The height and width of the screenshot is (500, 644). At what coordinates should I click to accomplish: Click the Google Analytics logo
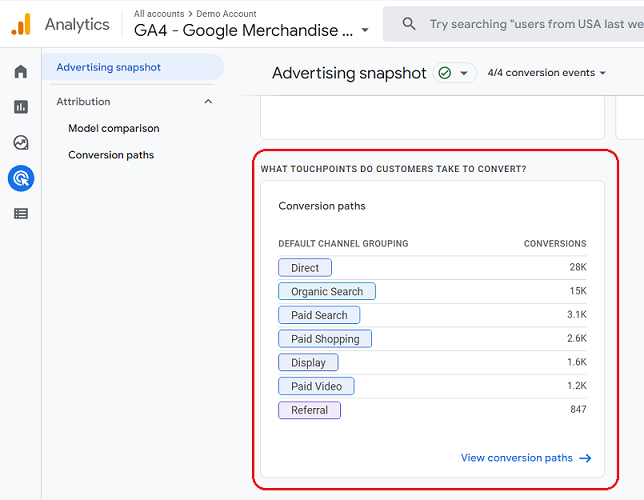point(21,24)
